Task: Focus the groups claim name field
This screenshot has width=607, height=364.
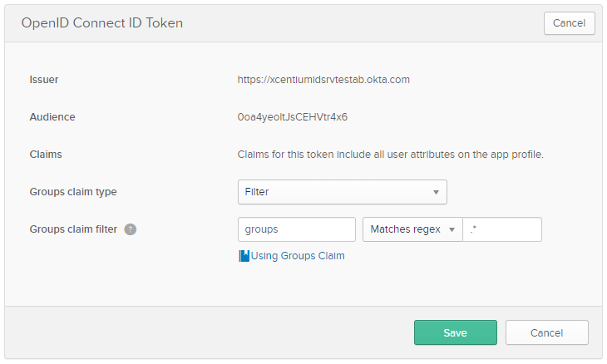Action: click(297, 229)
